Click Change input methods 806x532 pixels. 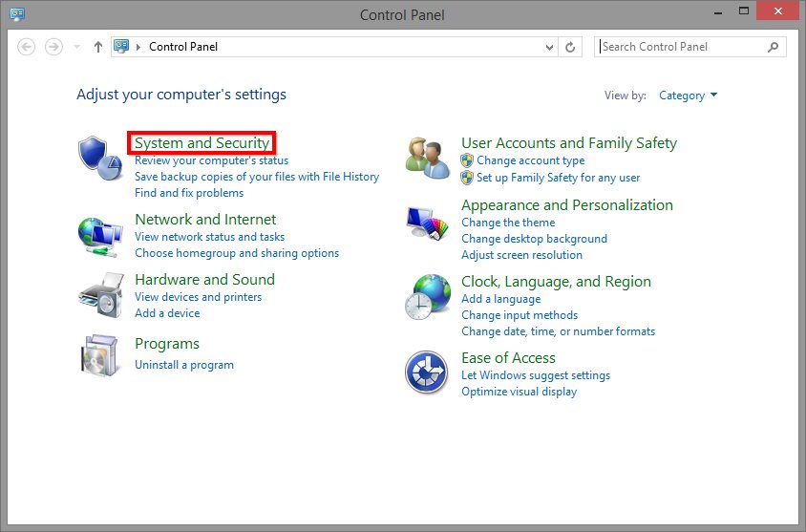click(520, 315)
